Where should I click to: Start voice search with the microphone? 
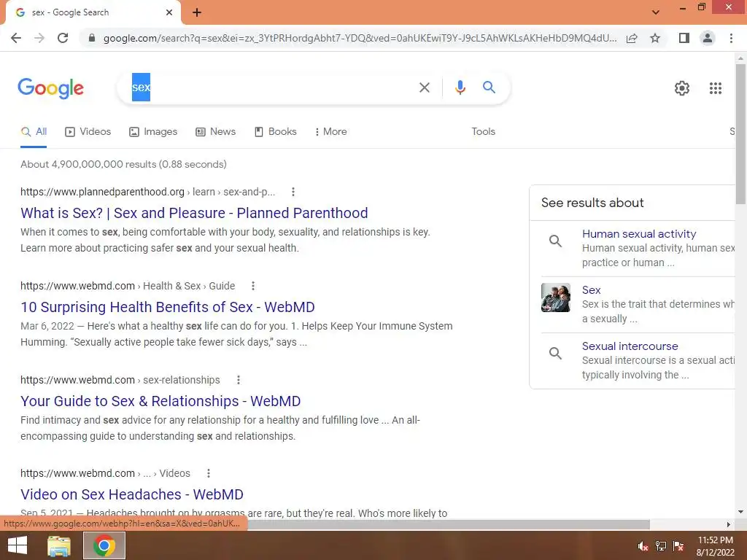[460, 87]
